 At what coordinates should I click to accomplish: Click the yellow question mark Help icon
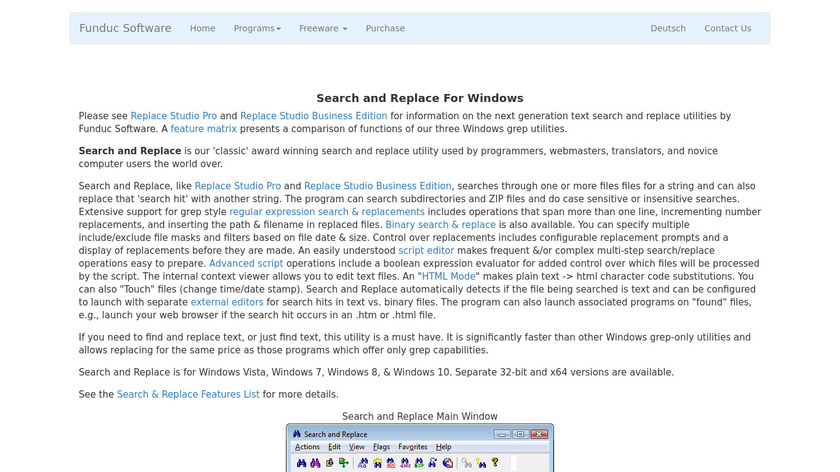coord(495,462)
